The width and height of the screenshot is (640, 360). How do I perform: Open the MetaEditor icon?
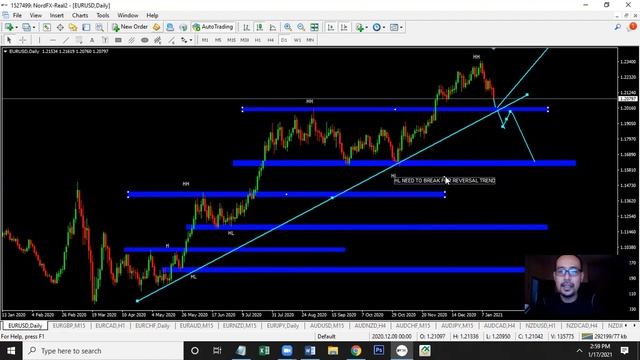pyautogui.click(x=156, y=27)
